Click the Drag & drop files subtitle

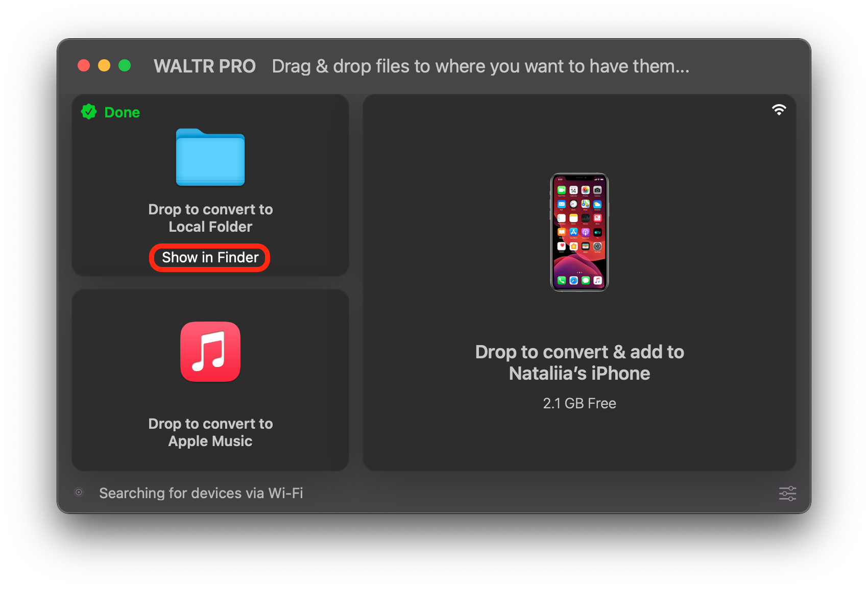click(x=480, y=66)
